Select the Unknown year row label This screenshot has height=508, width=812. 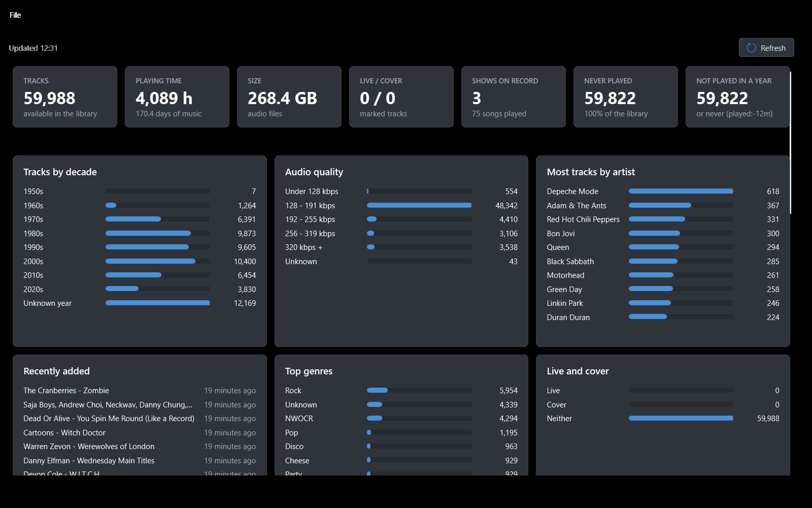pos(47,303)
